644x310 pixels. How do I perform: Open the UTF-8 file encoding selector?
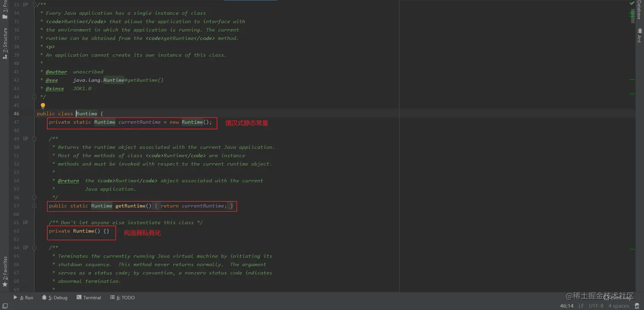[596, 306]
